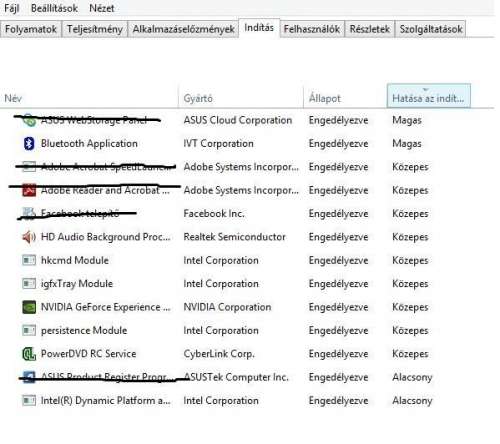
Task: Click the Bluetooth Application icon
Action: pyautogui.click(x=29, y=144)
